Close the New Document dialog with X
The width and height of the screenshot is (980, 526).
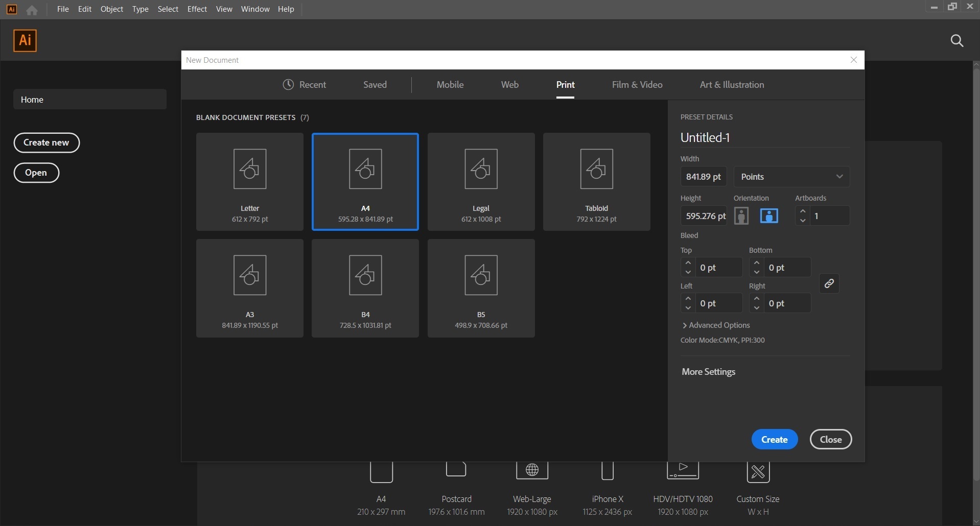click(x=853, y=60)
